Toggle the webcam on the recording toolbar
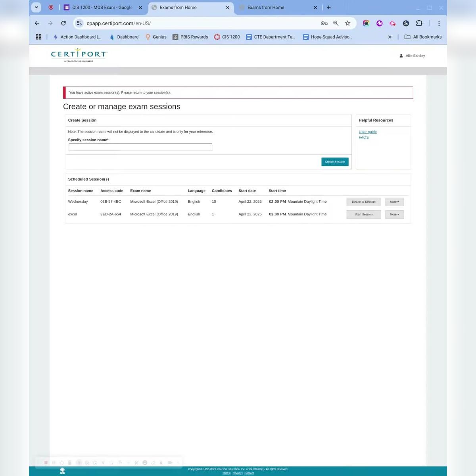Viewport: 476px width, 476px height. click(170, 463)
